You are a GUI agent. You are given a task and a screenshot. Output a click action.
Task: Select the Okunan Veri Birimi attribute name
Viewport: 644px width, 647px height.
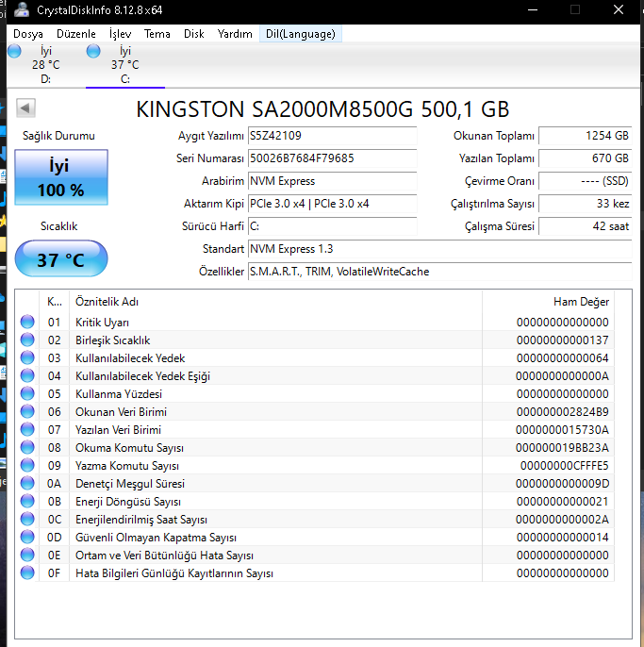[121, 412]
